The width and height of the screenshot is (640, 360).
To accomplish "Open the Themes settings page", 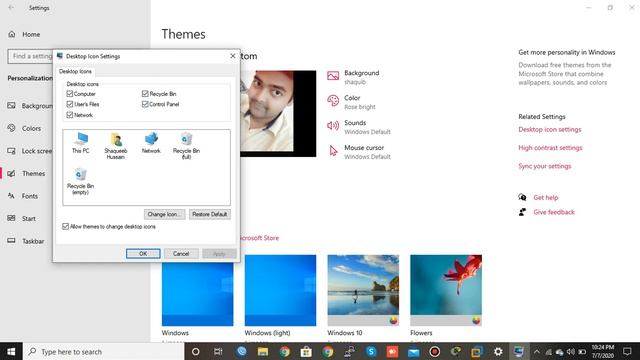I will coord(26,173).
